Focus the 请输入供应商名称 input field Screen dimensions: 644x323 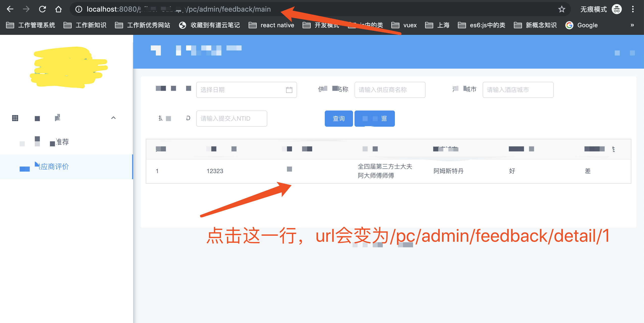pyautogui.click(x=390, y=90)
